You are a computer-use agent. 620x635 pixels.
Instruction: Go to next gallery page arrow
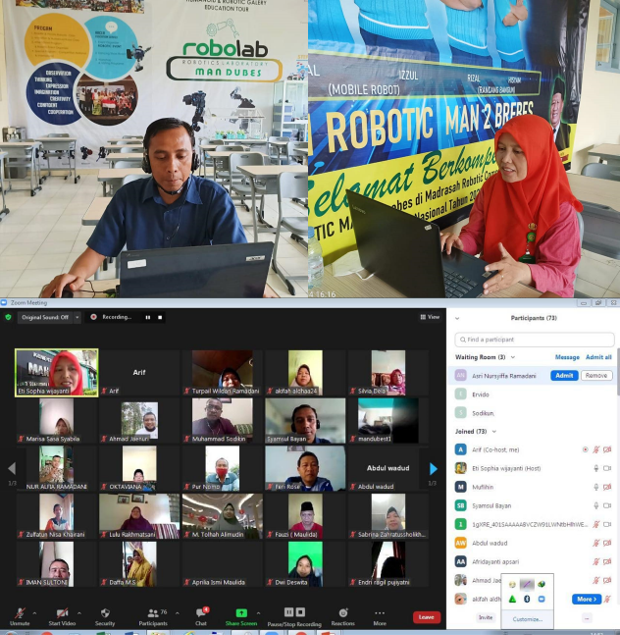433,469
